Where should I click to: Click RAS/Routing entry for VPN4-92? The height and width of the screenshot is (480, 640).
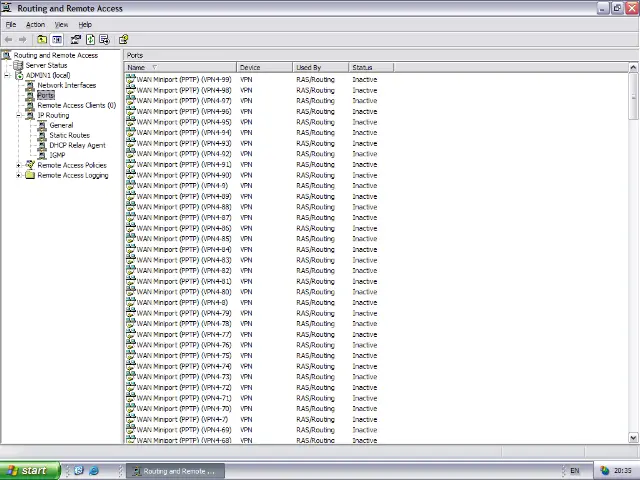click(316, 154)
